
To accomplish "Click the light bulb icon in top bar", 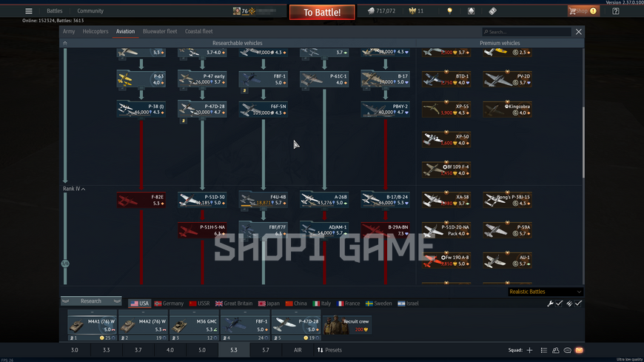I will point(450,11).
